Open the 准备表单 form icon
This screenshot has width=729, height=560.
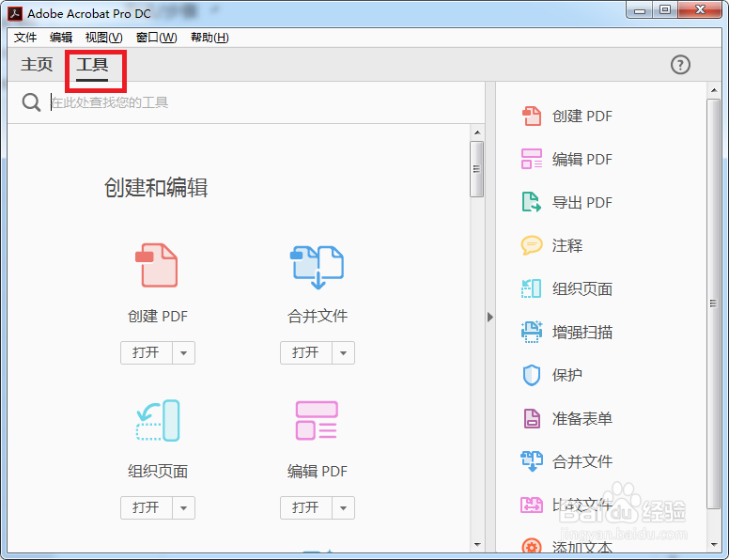[532, 418]
